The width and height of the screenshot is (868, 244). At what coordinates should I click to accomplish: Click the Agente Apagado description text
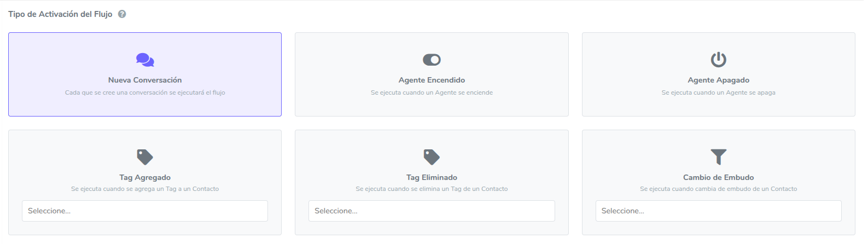(x=718, y=92)
